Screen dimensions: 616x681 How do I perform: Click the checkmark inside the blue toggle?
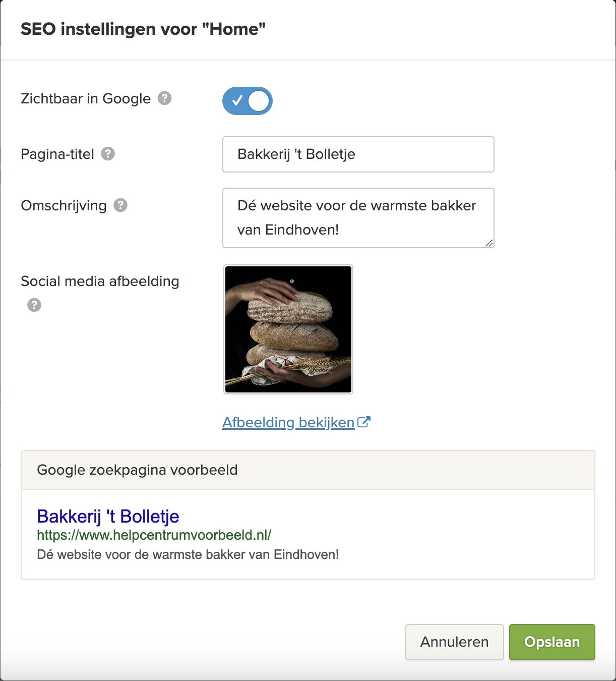(236, 101)
